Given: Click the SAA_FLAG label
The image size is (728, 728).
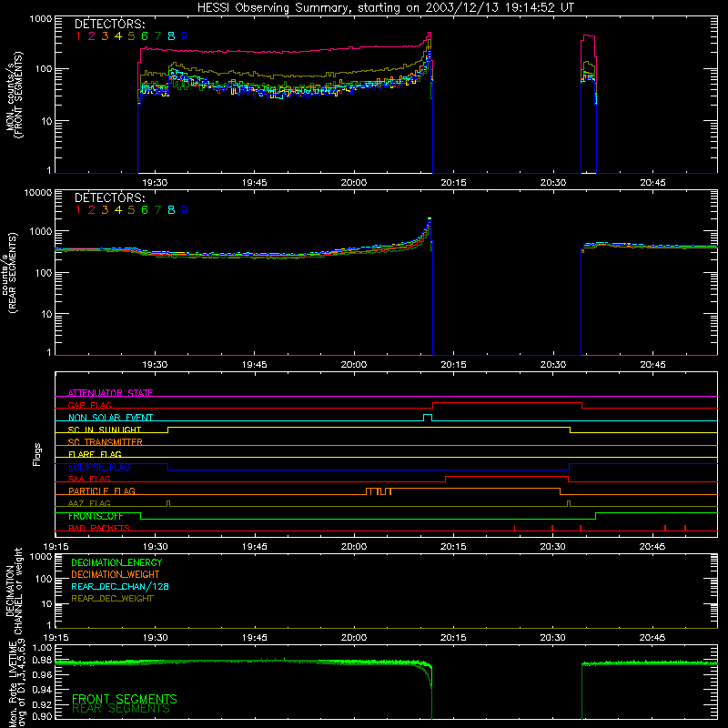Looking at the screenshot, I should [89, 479].
